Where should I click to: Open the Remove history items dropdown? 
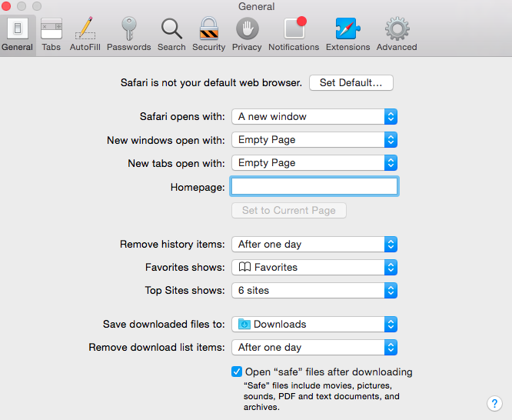click(314, 245)
